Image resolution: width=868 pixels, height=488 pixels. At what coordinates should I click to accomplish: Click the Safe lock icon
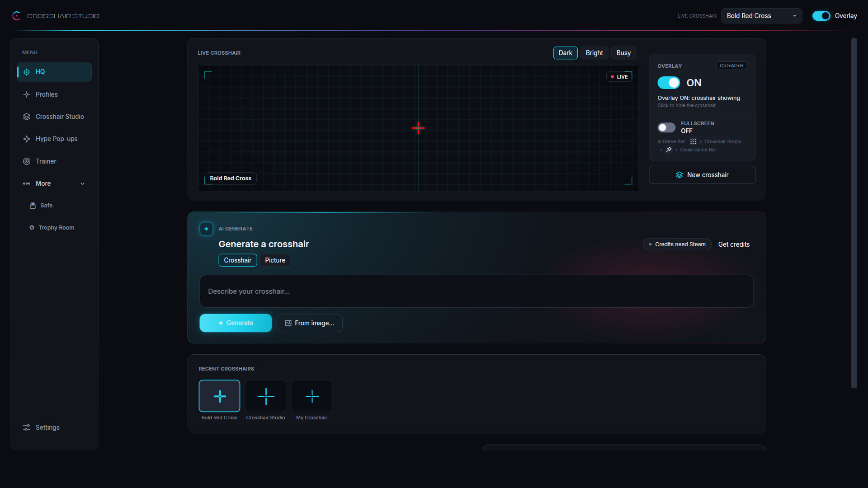33,206
